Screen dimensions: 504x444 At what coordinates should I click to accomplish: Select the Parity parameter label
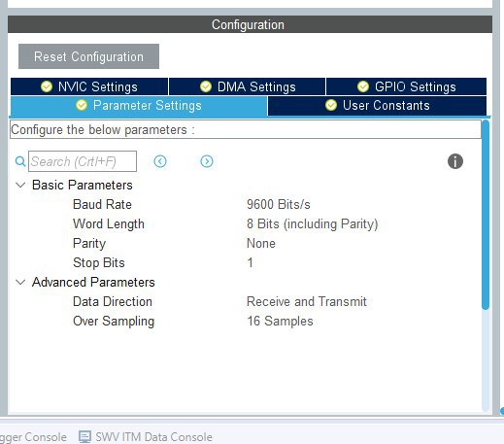(x=89, y=244)
